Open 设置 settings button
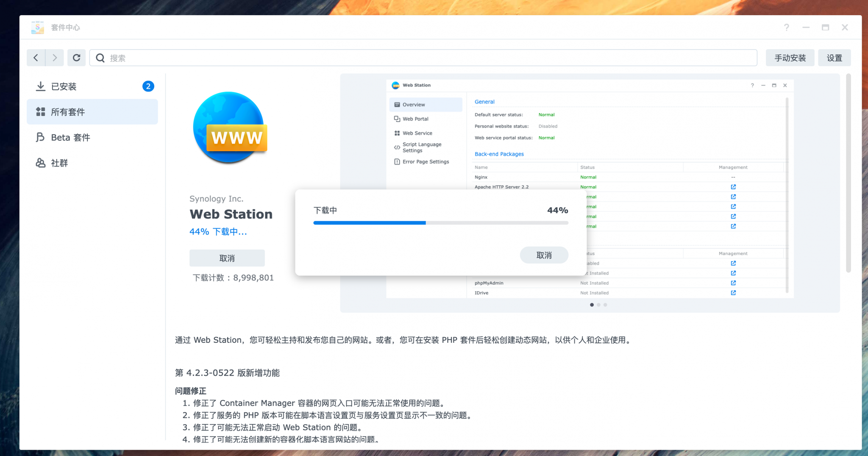This screenshot has width=868, height=456. (x=834, y=58)
